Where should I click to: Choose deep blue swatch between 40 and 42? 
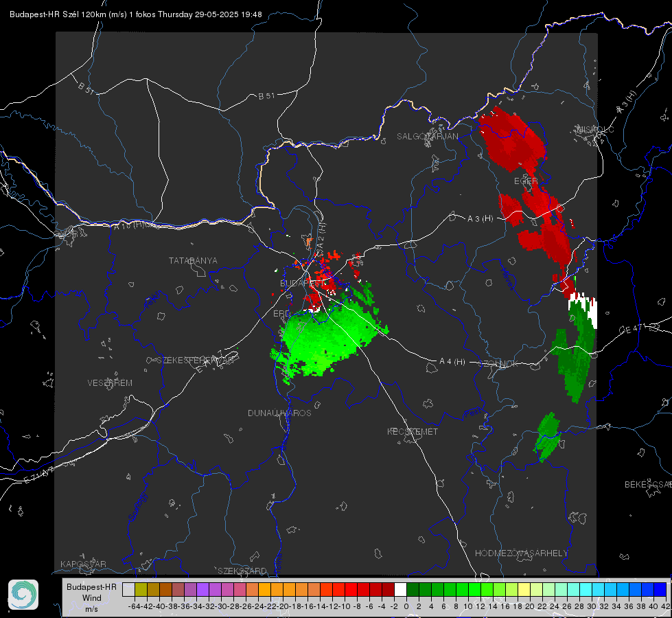pyautogui.click(x=660, y=589)
